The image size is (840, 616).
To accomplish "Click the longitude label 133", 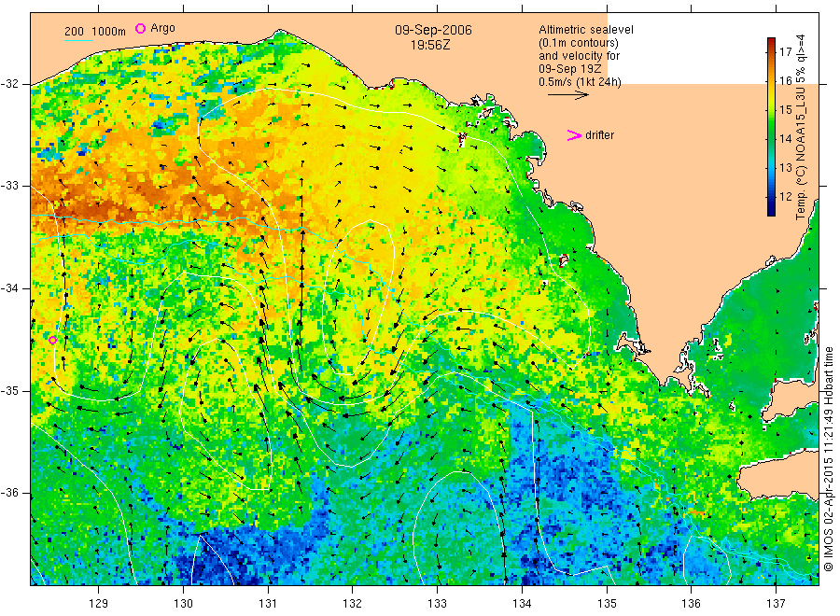I will [437, 604].
